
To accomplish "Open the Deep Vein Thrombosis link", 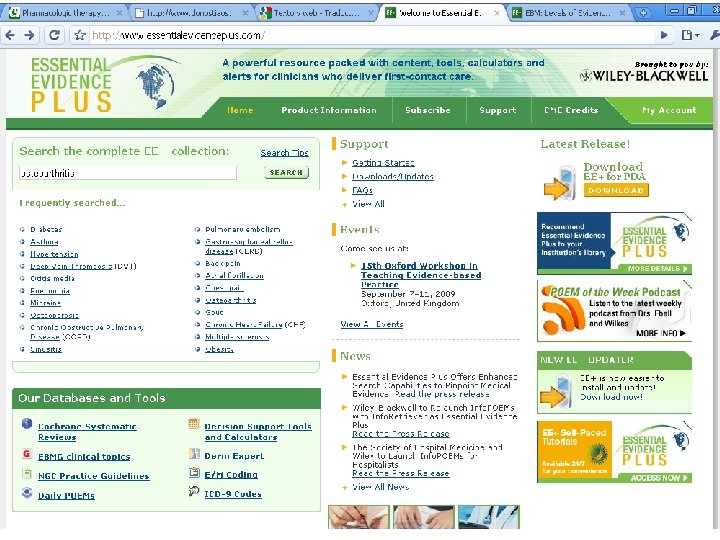I will point(71,266).
